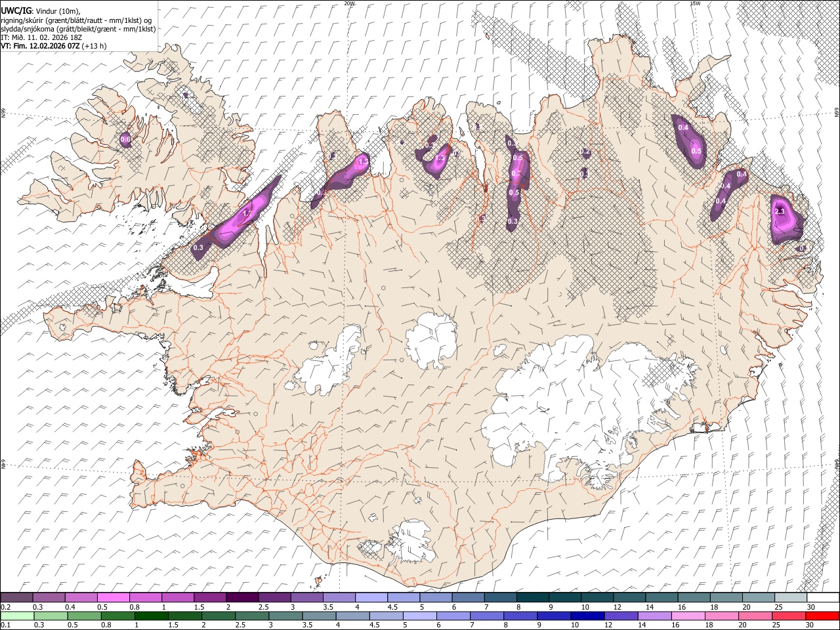The height and width of the screenshot is (630, 840).
Task: Select top-row legend swatch between 0.4 and 0.5
Action: click(x=81, y=597)
